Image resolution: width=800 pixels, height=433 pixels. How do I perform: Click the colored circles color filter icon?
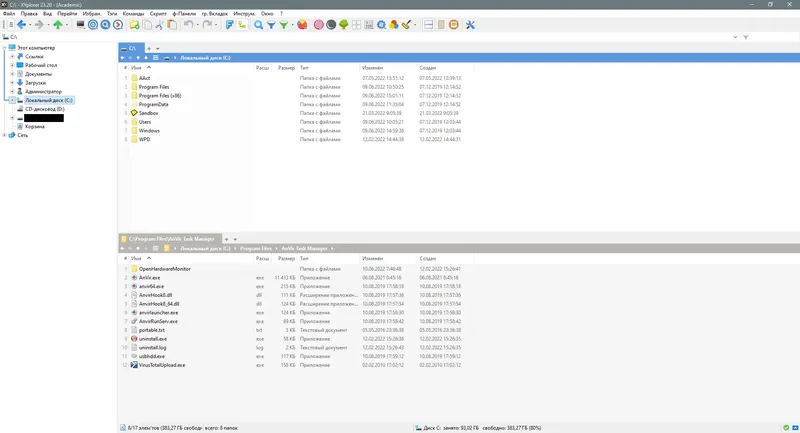394,24
